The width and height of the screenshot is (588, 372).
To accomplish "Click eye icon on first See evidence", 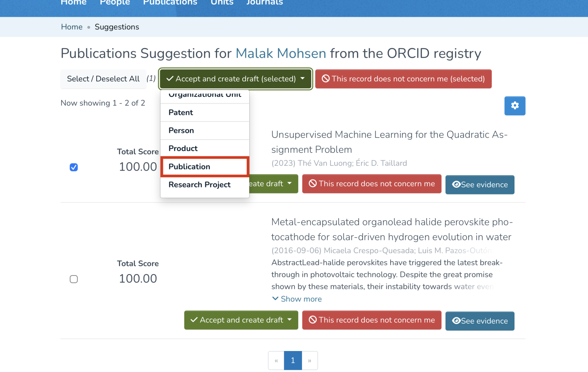I will point(456,184).
